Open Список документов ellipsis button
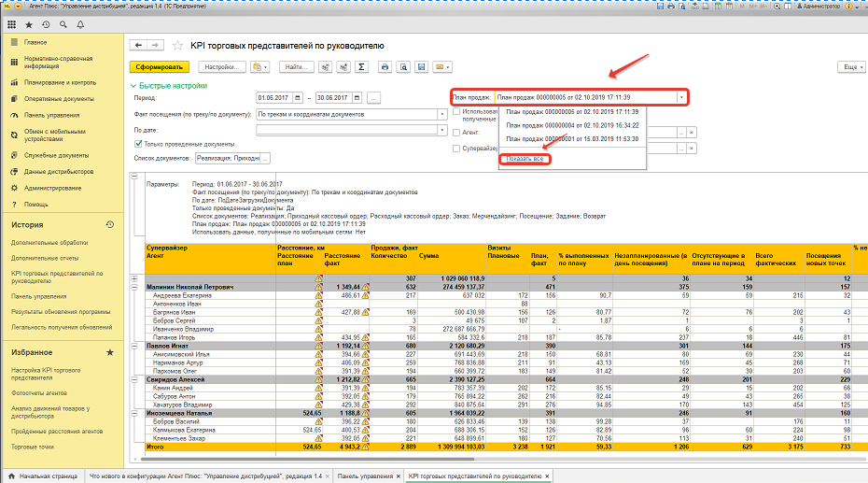This screenshot has height=483, width=868. 265,159
